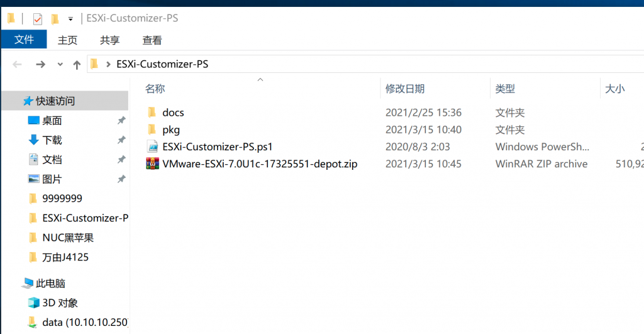
Task: Select the pkg folder icon
Action: pyautogui.click(x=152, y=130)
